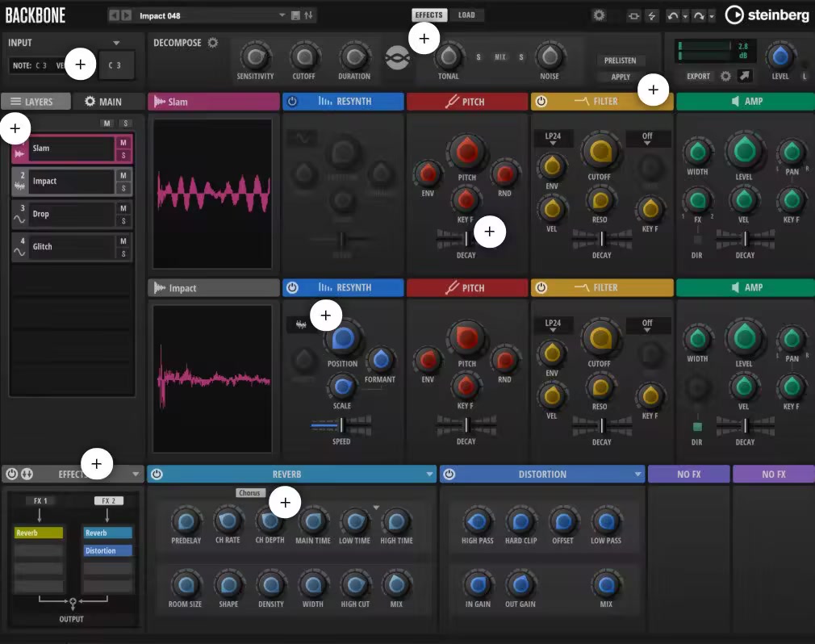Open the Export settings gear
This screenshot has height=644, width=815.
point(725,77)
